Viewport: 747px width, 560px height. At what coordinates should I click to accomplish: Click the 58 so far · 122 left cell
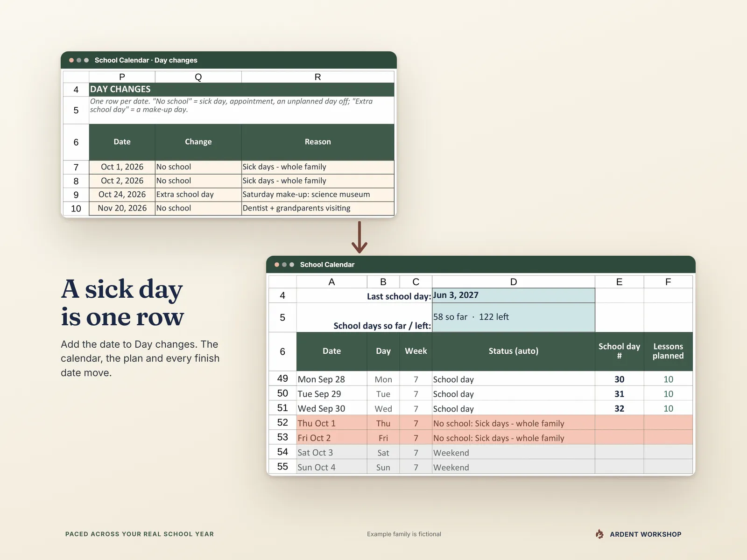click(x=514, y=317)
